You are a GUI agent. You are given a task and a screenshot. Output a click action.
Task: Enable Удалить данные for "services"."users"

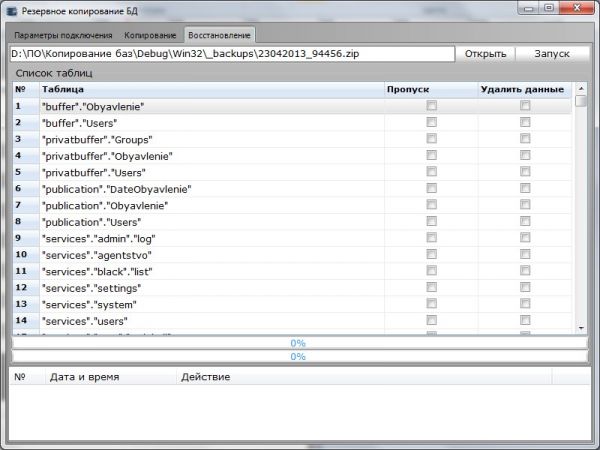pyautogui.click(x=525, y=320)
